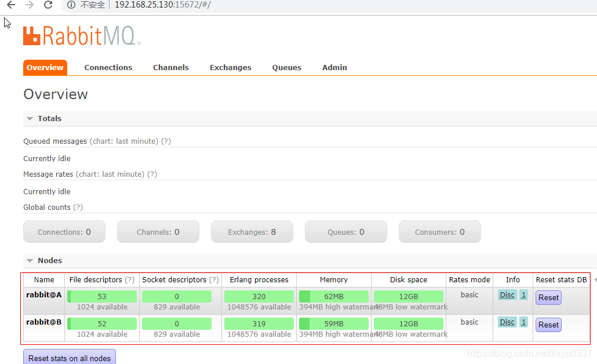This screenshot has width=597, height=364.
Task: Show help (?) for Global counts
Action: (78, 208)
